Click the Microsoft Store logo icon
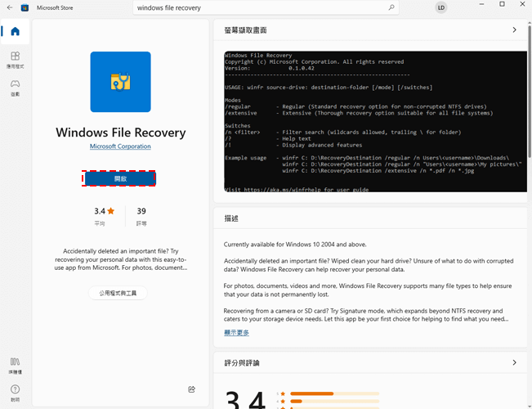 click(x=25, y=7)
